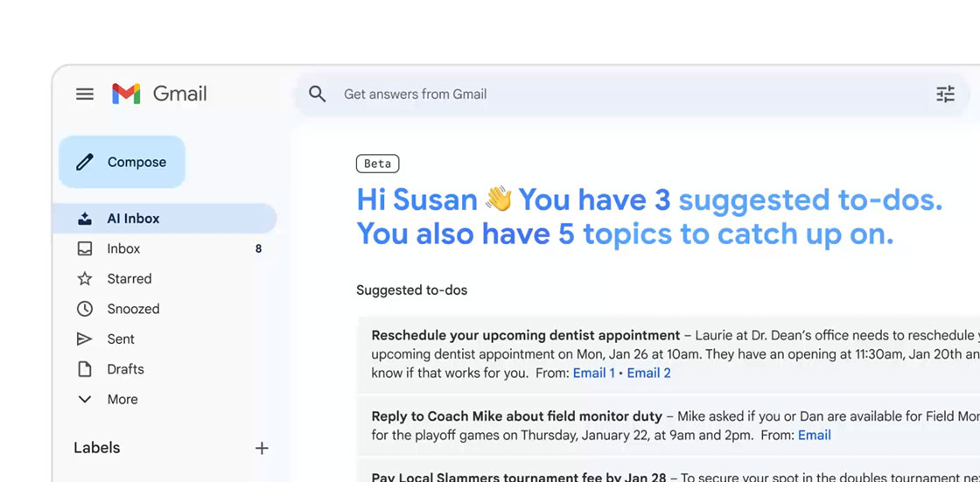
Task: Click the Starred star icon
Action: click(x=85, y=279)
